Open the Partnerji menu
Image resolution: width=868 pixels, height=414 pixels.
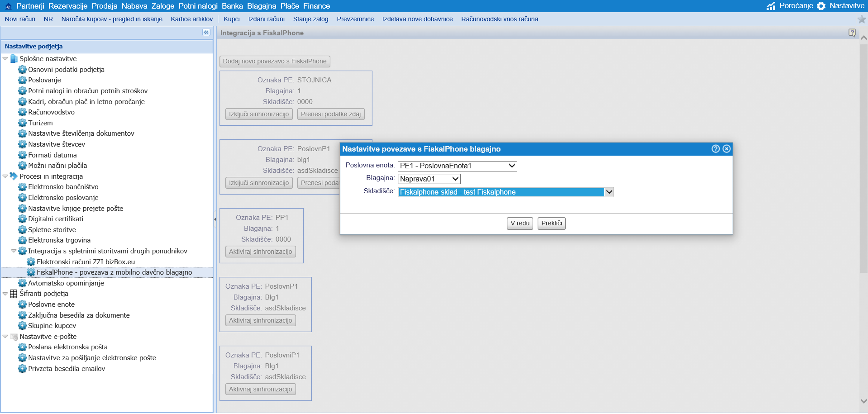[30, 6]
